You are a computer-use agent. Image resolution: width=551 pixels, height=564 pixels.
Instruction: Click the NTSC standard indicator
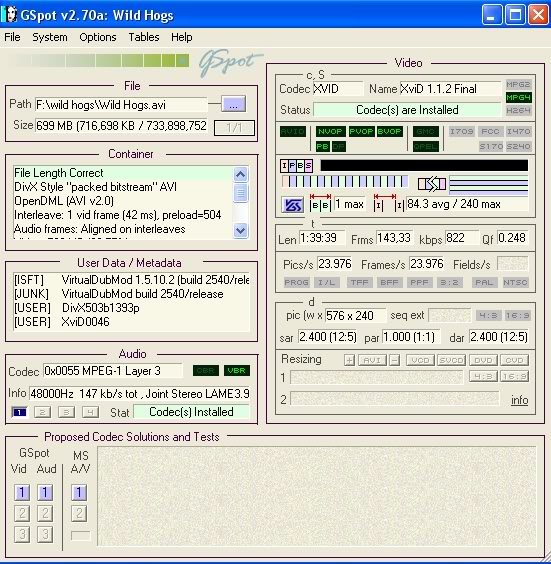point(515,282)
